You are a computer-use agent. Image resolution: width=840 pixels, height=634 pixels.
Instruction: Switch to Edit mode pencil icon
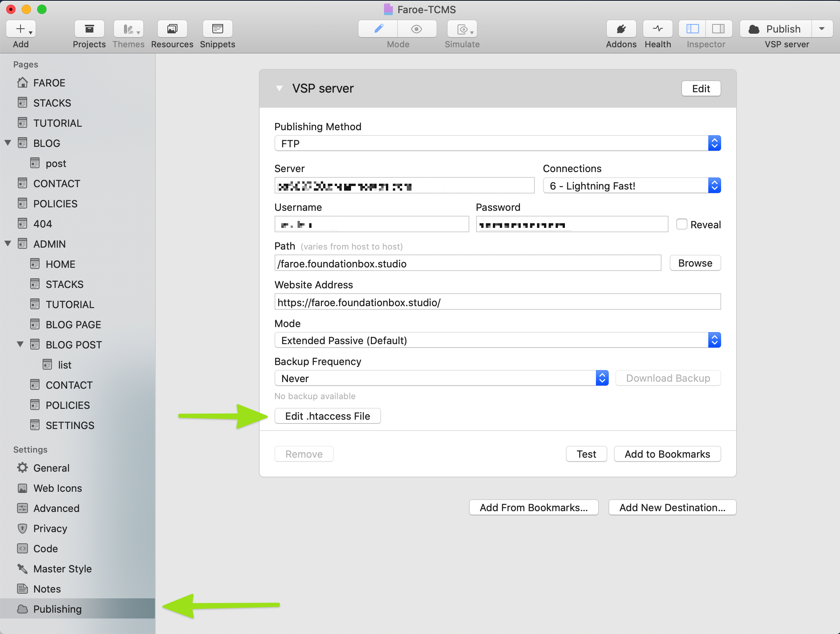tap(378, 29)
